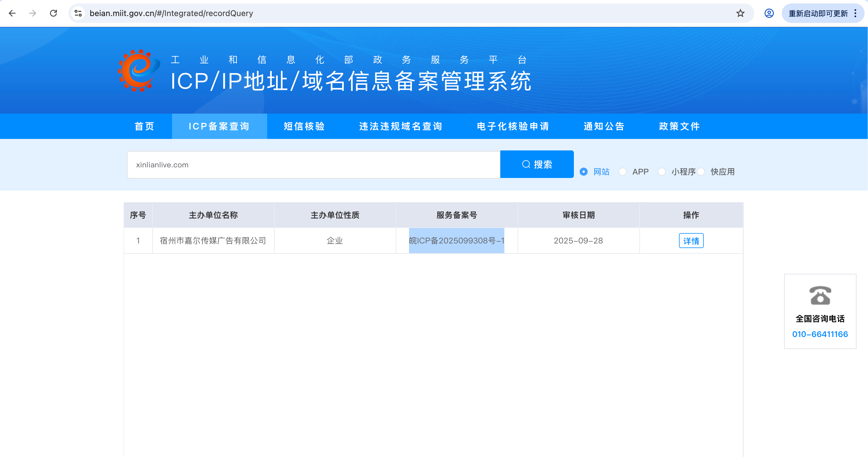Go to 首页 navigation tab
Image resolution: width=868 pixels, height=457 pixels.
(x=144, y=126)
